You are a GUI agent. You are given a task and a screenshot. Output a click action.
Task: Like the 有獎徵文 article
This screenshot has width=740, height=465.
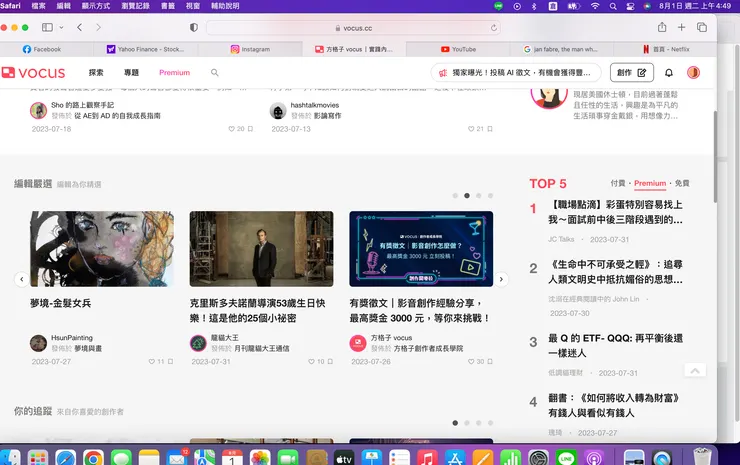471,362
